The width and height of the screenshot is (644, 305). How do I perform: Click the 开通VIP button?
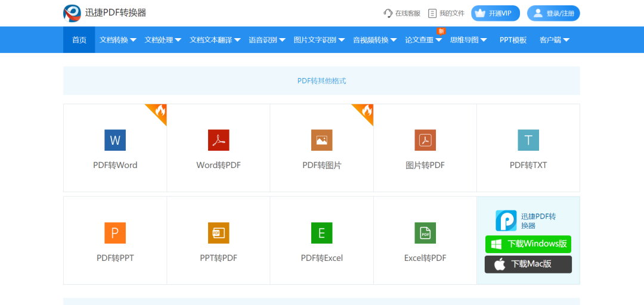(x=496, y=13)
